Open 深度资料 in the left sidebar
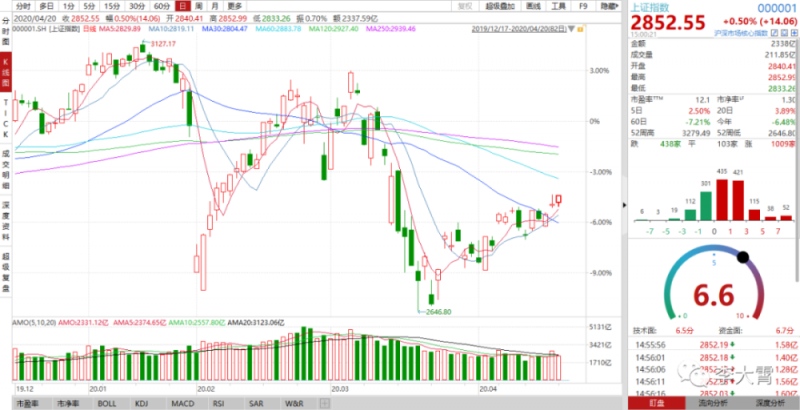Screen dimensions: 800x410 [7, 220]
